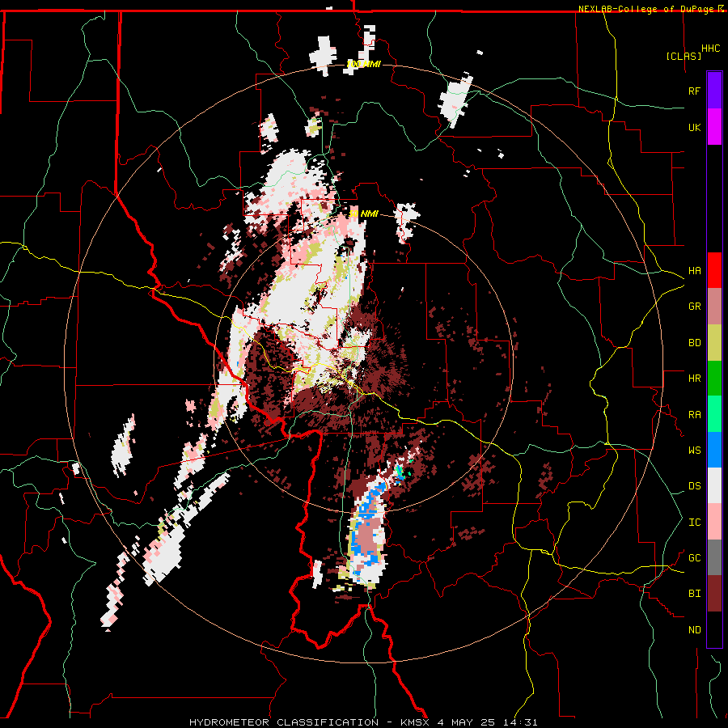Click the 'NEXLAB-College of DuPage' credit text
This screenshot has width=728, height=728.
[x=645, y=9]
